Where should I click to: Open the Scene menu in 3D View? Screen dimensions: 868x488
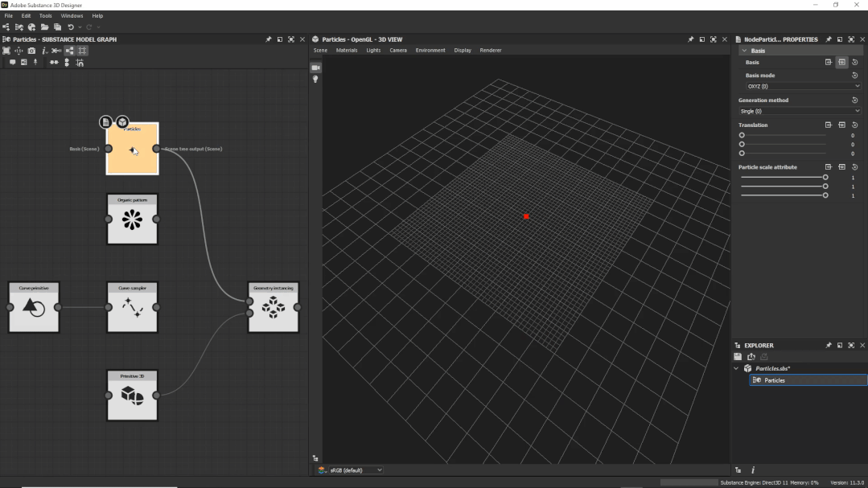(x=320, y=51)
